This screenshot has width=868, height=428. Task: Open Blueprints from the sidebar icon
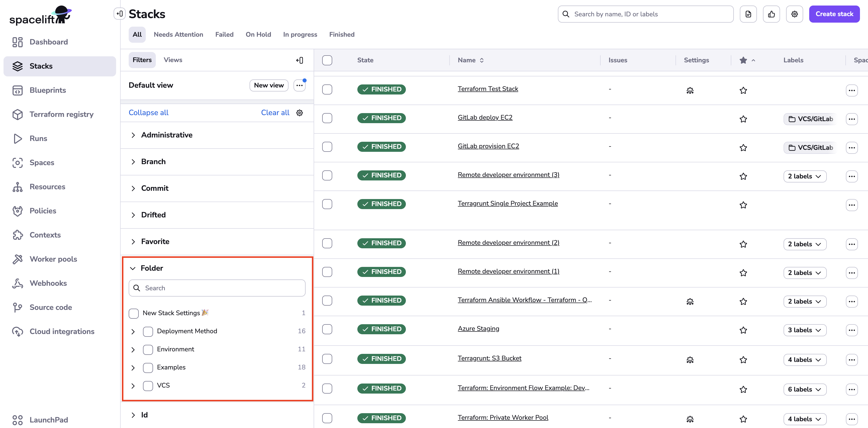coord(18,90)
